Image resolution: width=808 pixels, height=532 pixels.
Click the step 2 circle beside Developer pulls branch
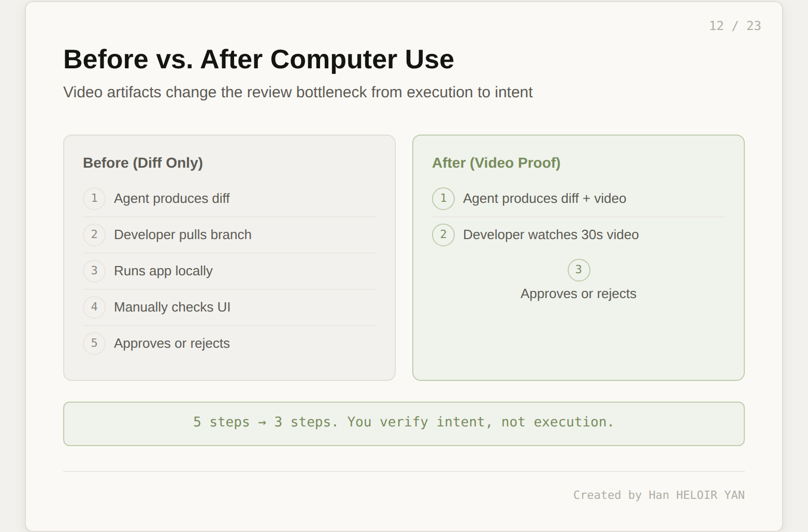(94, 235)
